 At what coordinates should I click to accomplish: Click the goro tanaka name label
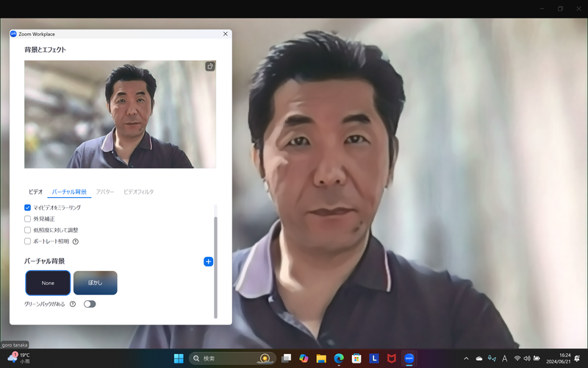click(x=15, y=344)
